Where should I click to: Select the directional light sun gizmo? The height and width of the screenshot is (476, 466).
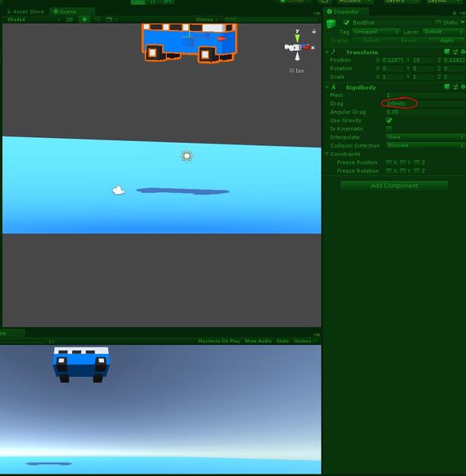(187, 156)
